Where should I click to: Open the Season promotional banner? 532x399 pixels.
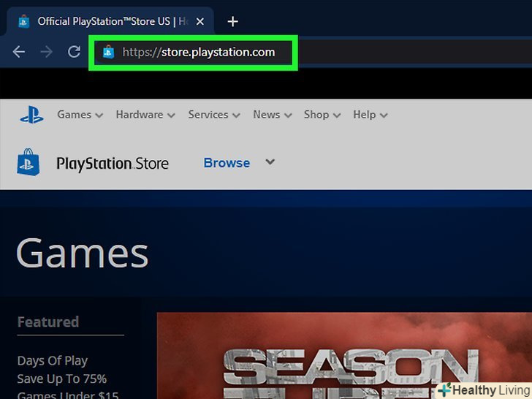pyautogui.click(x=344, y=356)
